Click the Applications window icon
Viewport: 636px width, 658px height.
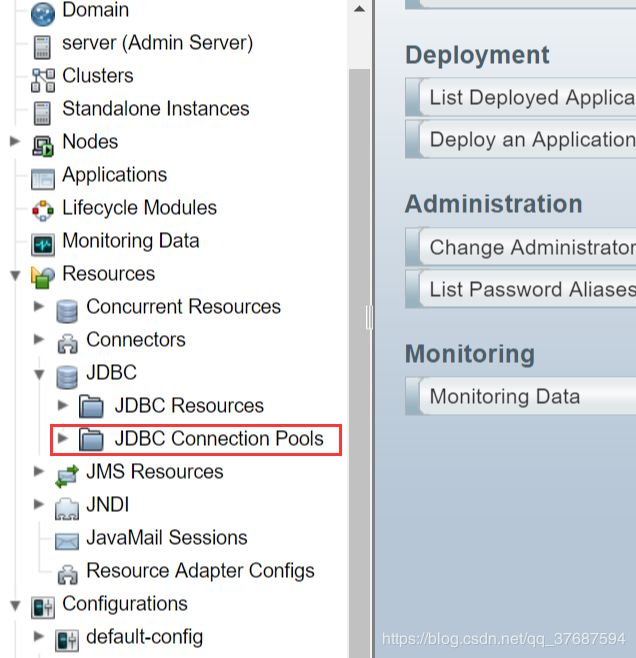coord(42,179)
